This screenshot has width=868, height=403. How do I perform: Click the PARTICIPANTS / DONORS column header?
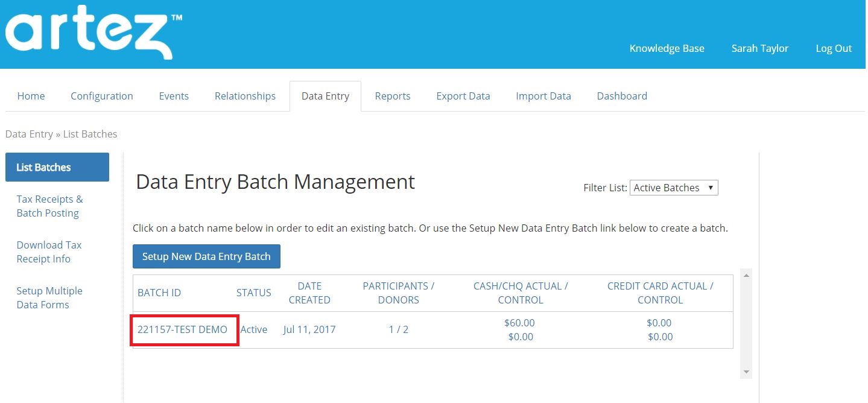pyautogui.click(x=398, y=293)
